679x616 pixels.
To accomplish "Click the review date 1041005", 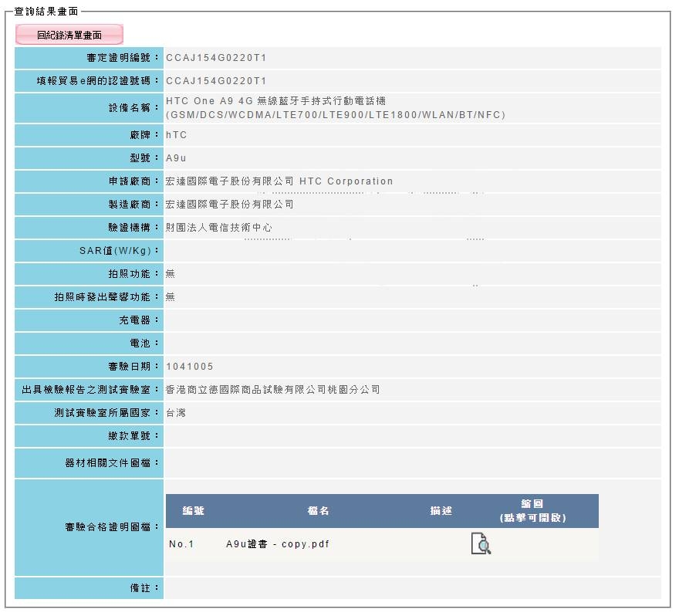I will coord(190,367).
